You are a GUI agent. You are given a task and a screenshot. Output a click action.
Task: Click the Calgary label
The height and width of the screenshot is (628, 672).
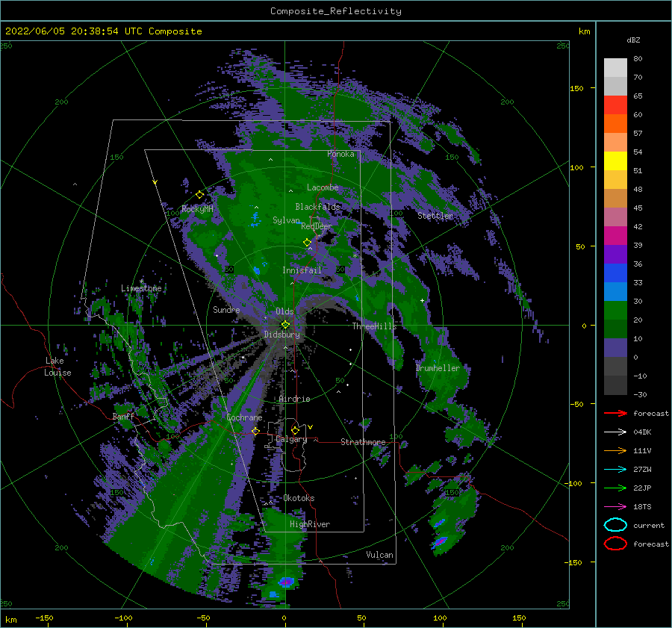[x=291, y=439]
